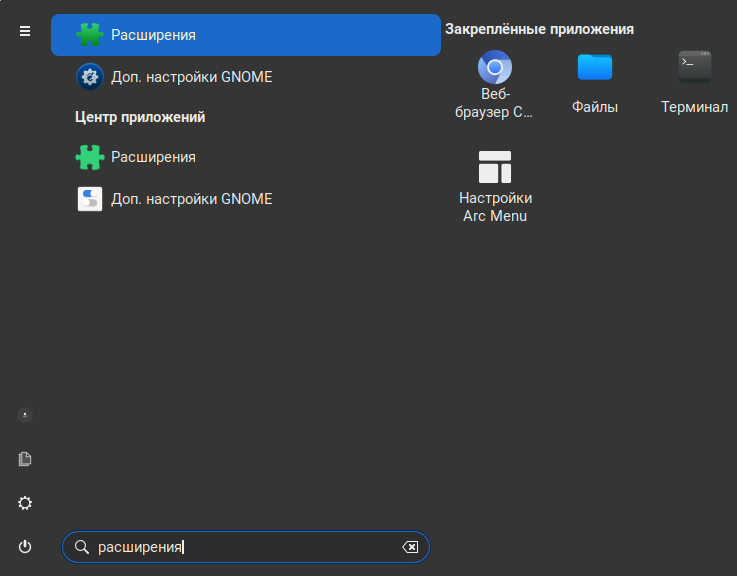Launch the highlighted Расширения search result
Image resolution: width=737 pixels, height=576 pixels.
(245, 35)
